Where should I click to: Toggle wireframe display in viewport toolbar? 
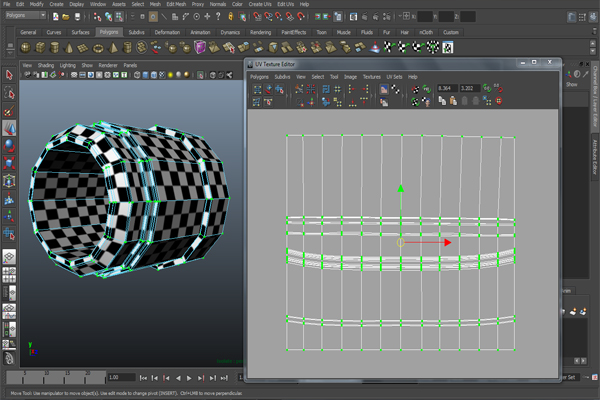tap(137, 75)
